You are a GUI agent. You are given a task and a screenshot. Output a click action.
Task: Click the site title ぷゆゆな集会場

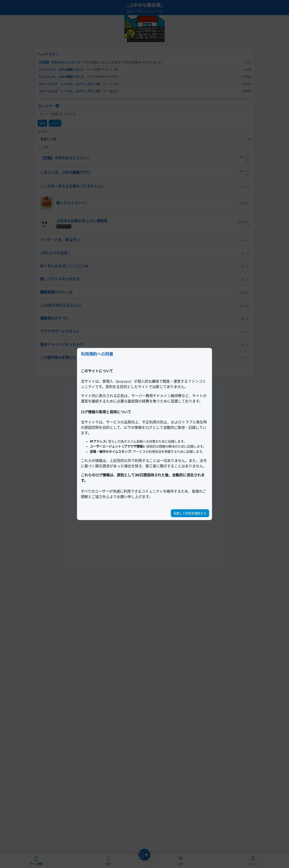[x=144, y=5]
